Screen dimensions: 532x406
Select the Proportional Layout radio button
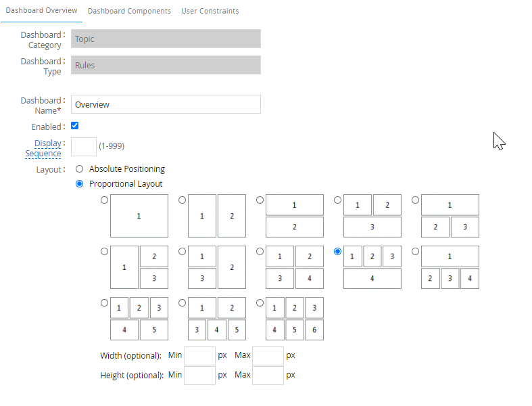coord(80,184)
